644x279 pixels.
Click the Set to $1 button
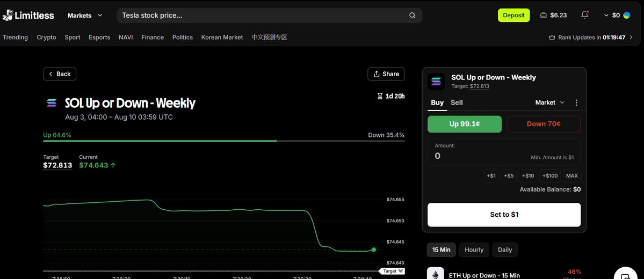(504, 215)
